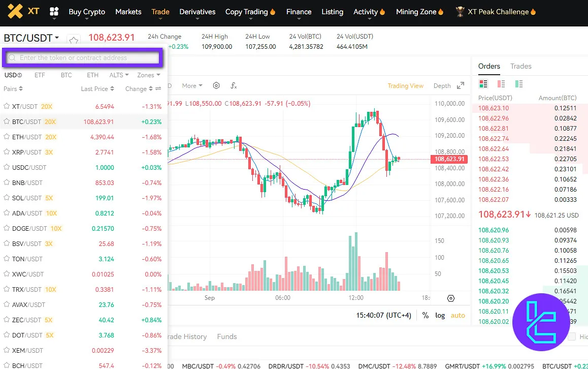Show sell orders only view icon
Viewport: 588px width, 369px height.
click(501, 84)
